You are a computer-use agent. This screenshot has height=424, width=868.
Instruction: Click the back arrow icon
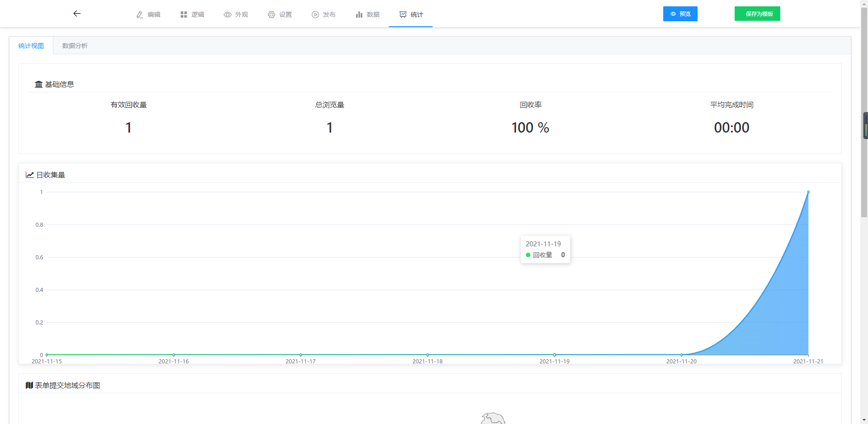77,14
